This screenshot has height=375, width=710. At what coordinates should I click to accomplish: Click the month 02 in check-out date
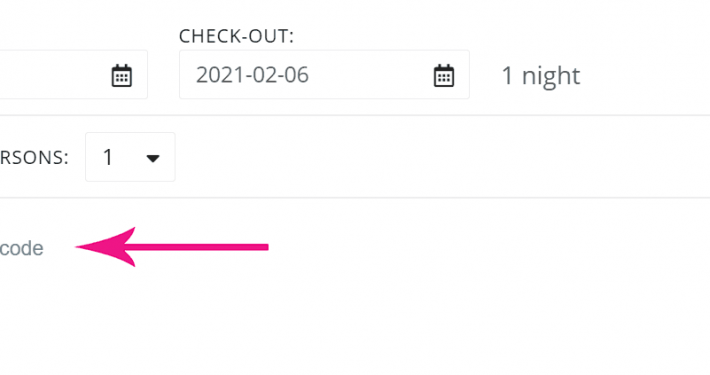tap(265, 75)
